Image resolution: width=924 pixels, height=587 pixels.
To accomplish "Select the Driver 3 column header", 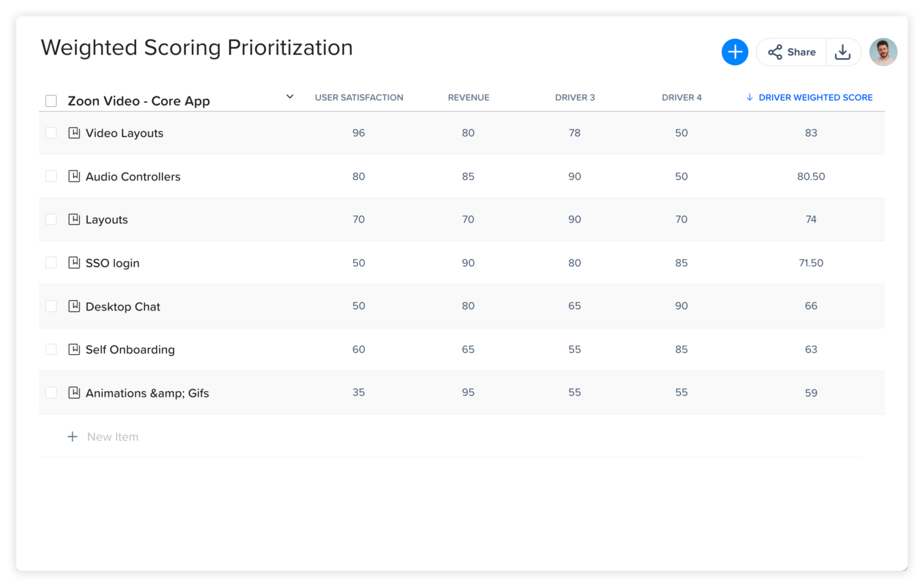I will 575,97.
